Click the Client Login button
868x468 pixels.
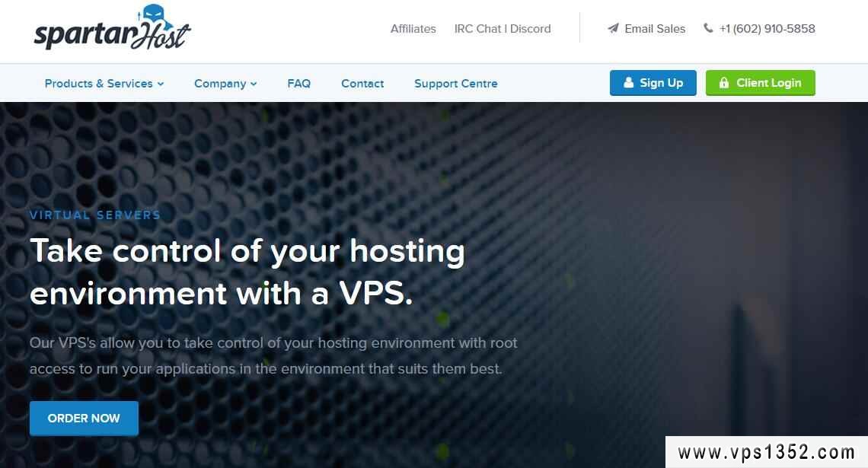point(760,83)
